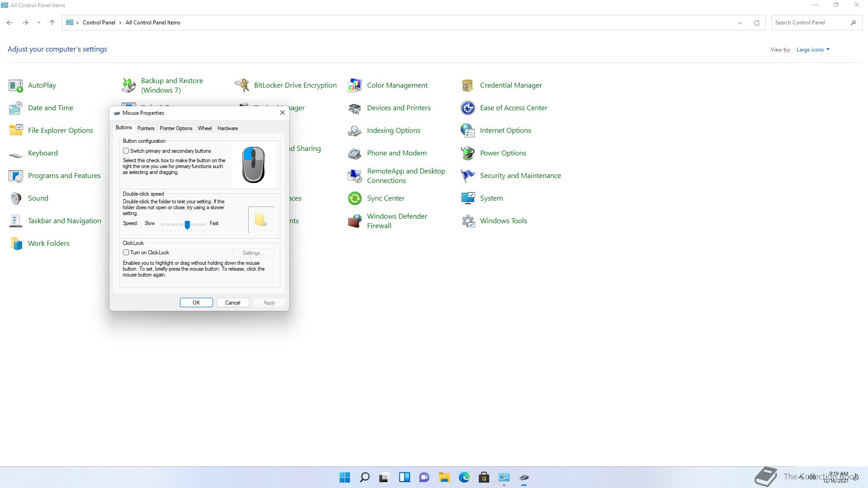Open the Work Folders icon

pos(16,244)
